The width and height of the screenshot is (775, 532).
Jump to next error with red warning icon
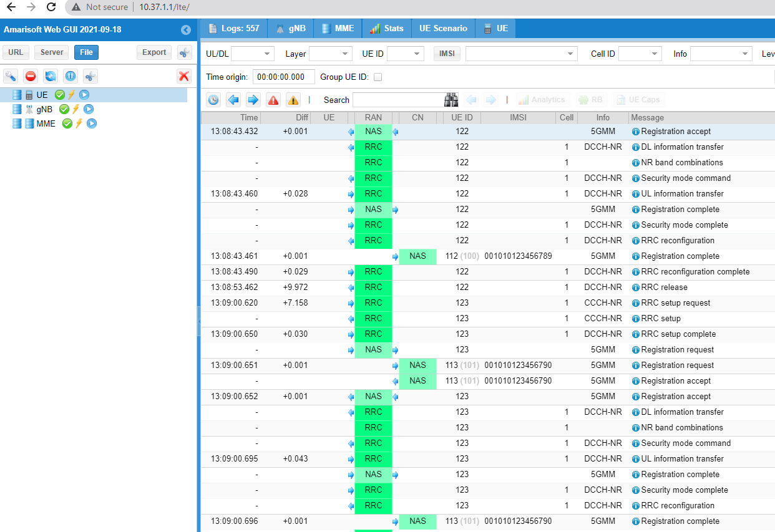273,100
